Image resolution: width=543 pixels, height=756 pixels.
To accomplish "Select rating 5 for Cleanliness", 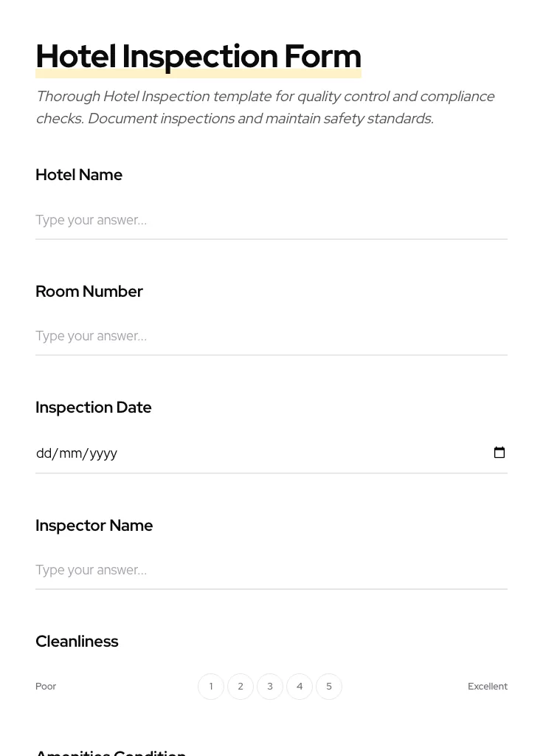I will (x=329, y=686).
